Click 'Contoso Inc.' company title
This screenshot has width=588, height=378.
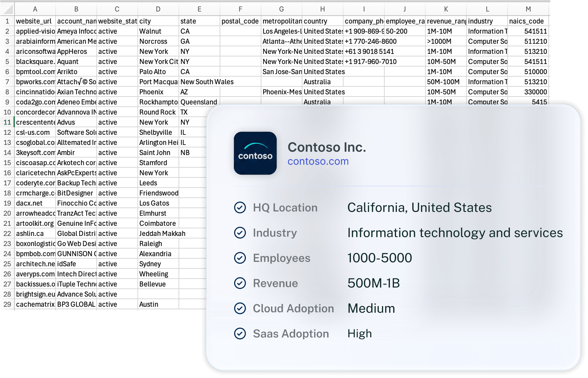coord(327,147)
